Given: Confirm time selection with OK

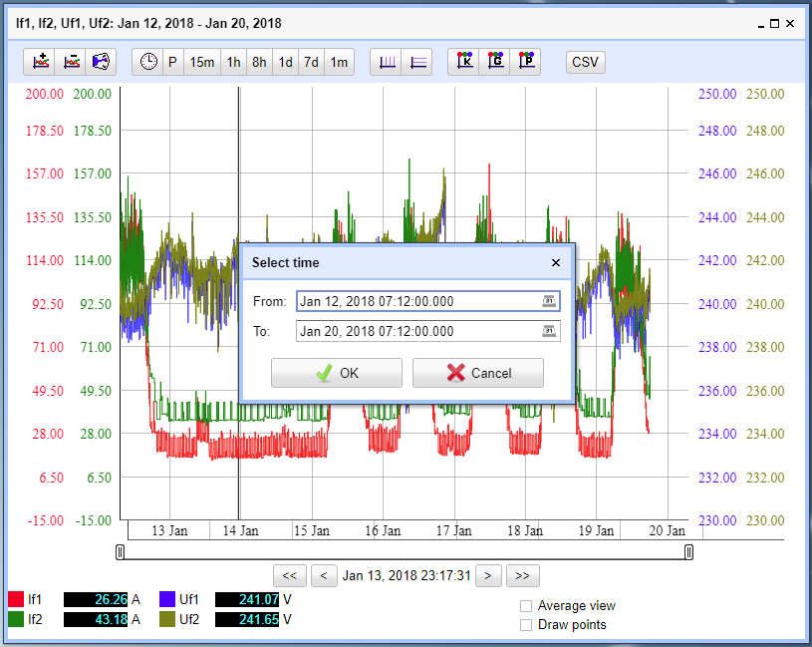Looking at the screenshot, I should click(x=337, y=373).
